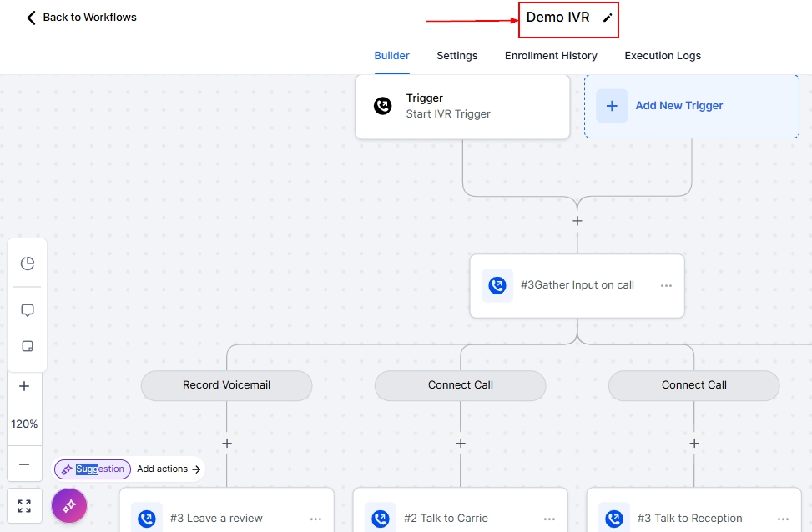Open the comments speech bubble icon
The image size is (812, 532).
tap(27, 310)
